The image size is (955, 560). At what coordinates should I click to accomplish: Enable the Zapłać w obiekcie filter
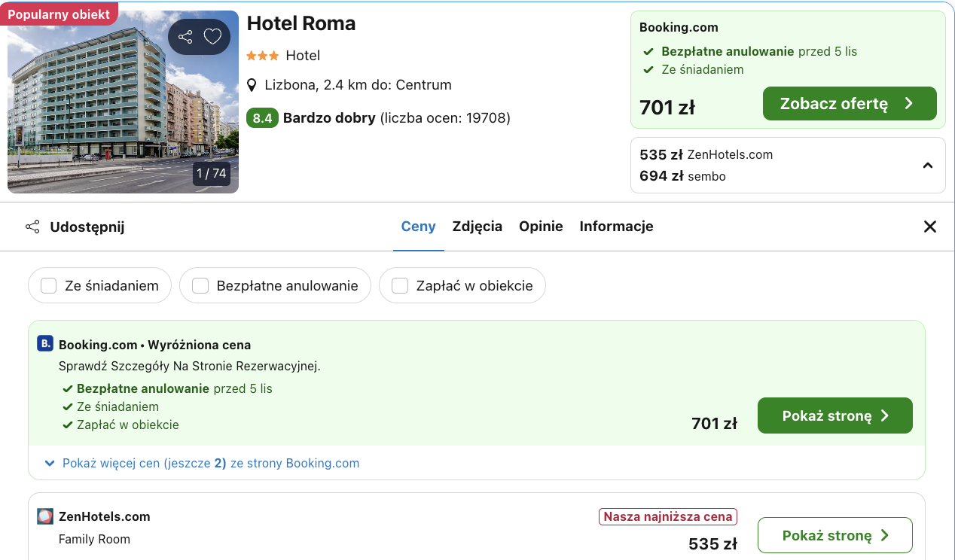click(x=400, y=285)
